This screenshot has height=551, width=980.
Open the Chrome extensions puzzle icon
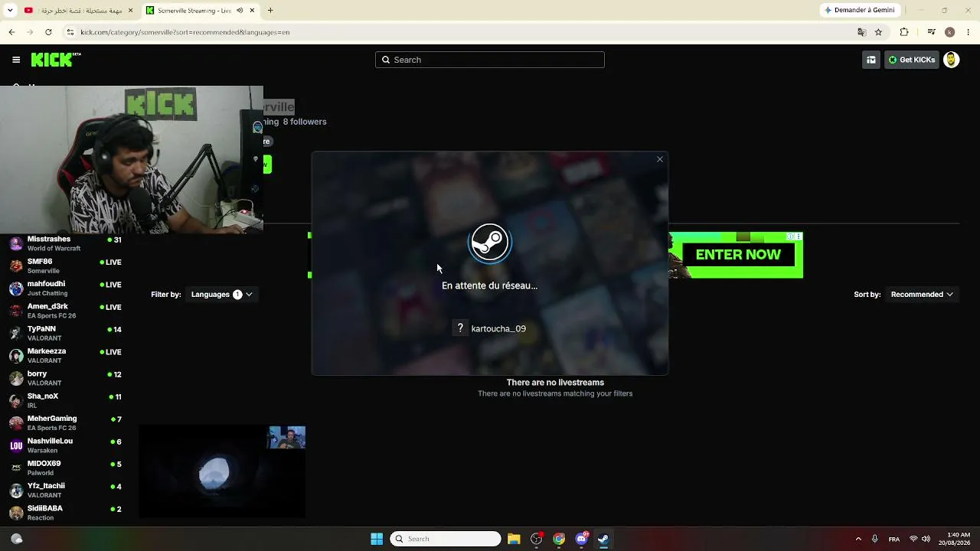pos(904,32)
